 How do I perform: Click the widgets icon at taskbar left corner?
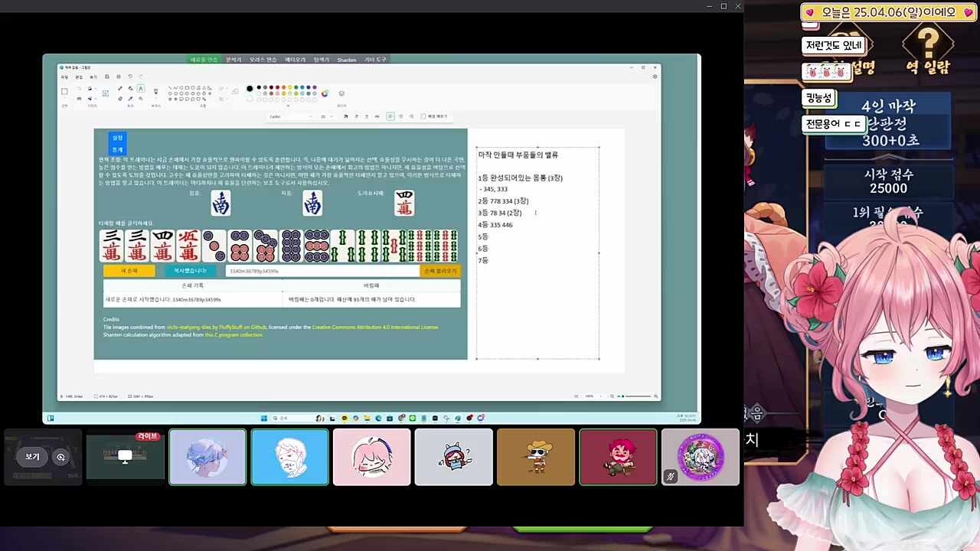pyautogui.click(x=51, y=418)
